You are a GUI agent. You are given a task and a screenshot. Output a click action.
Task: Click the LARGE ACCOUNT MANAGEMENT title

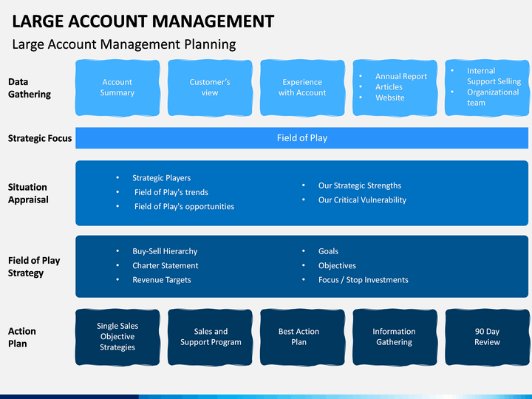(143, 21)
